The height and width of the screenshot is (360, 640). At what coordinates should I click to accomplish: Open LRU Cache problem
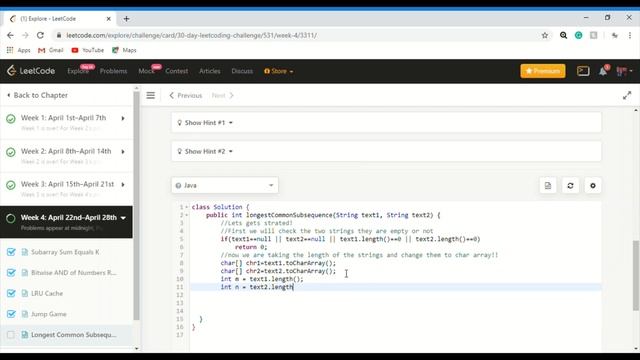[47, 293]
